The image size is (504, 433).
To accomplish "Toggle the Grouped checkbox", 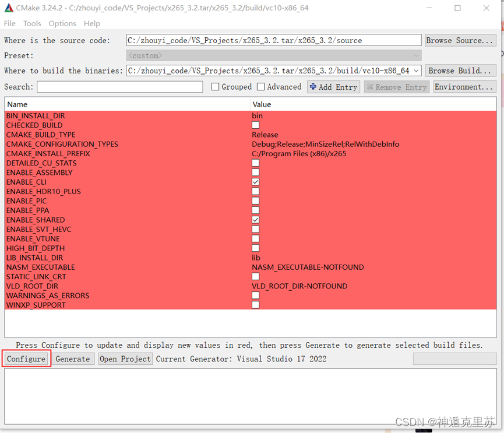I will point(216,87).
